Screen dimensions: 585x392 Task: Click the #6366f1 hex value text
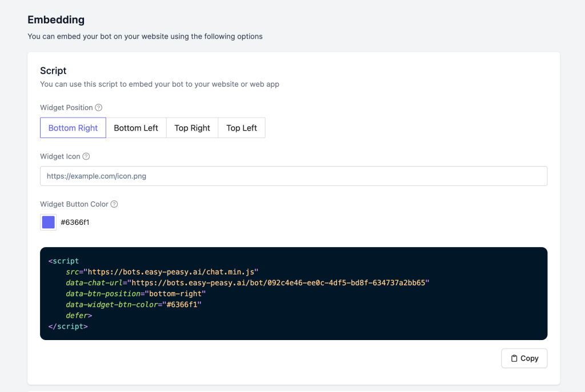click(x=75, y=223)
